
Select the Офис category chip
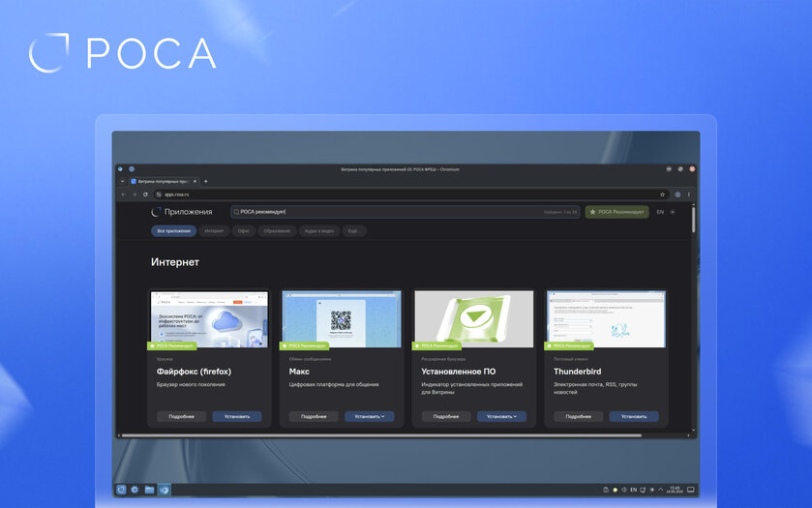tap(243, 231)
